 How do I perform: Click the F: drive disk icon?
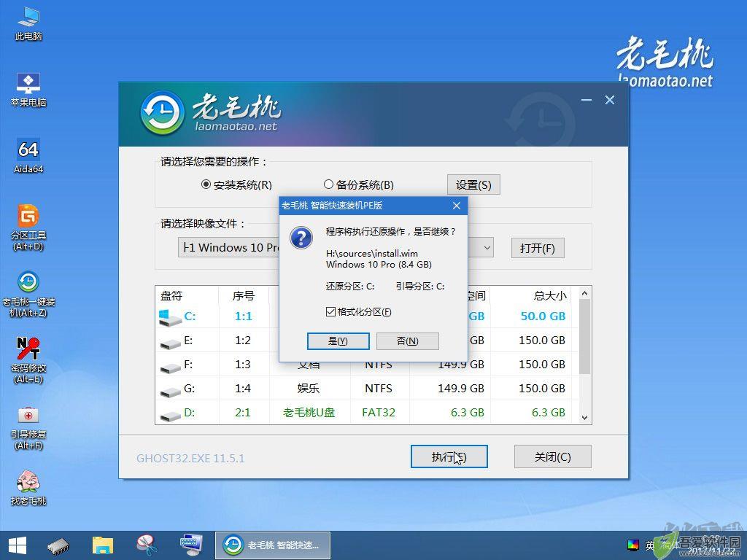coord(170,367)
